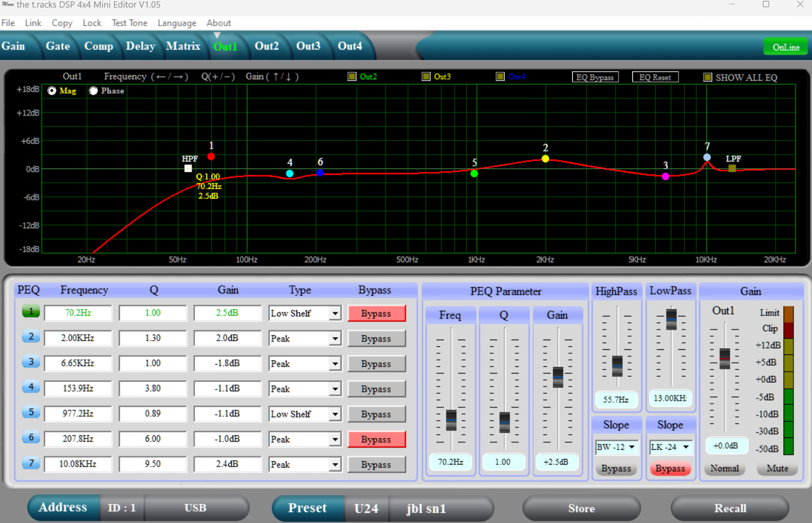
Task: Click the Out1 gain slider handle
Action: [725, 359]
